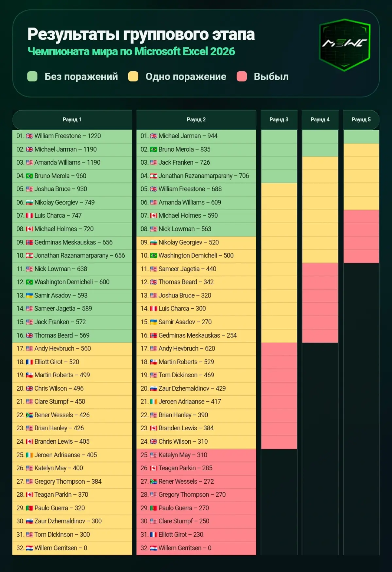
Task: Click the South Africa flag beside 'Rener Wessels – 426'
Action: 29,415
